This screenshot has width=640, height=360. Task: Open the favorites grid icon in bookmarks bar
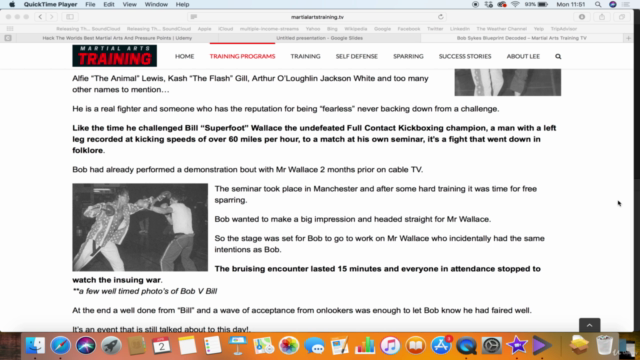point(10,29)
